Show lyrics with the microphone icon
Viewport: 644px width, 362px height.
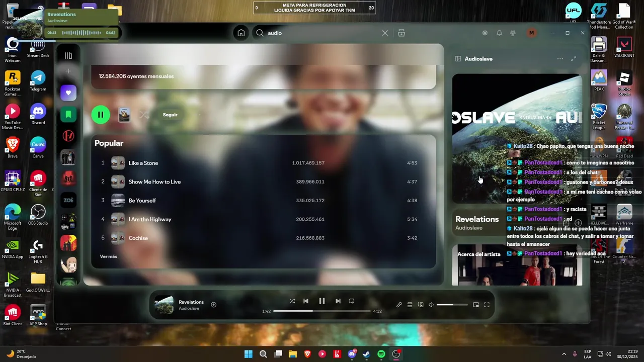click(399, 305)
